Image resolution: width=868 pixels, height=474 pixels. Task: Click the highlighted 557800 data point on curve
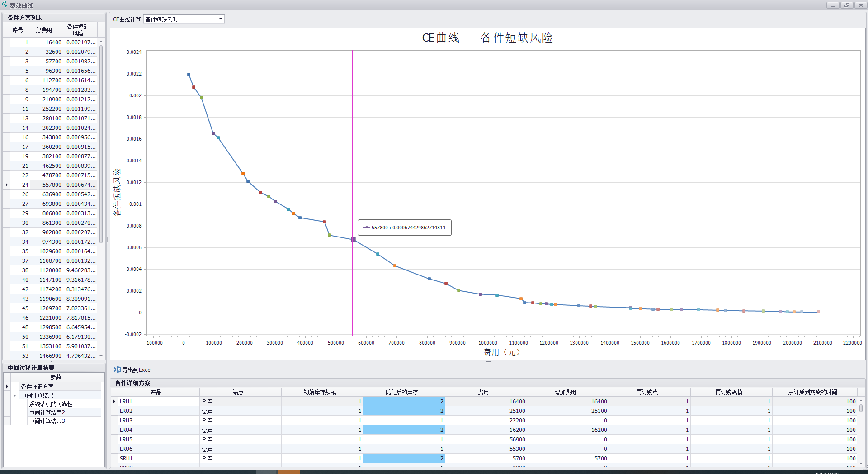coord(353,239)
